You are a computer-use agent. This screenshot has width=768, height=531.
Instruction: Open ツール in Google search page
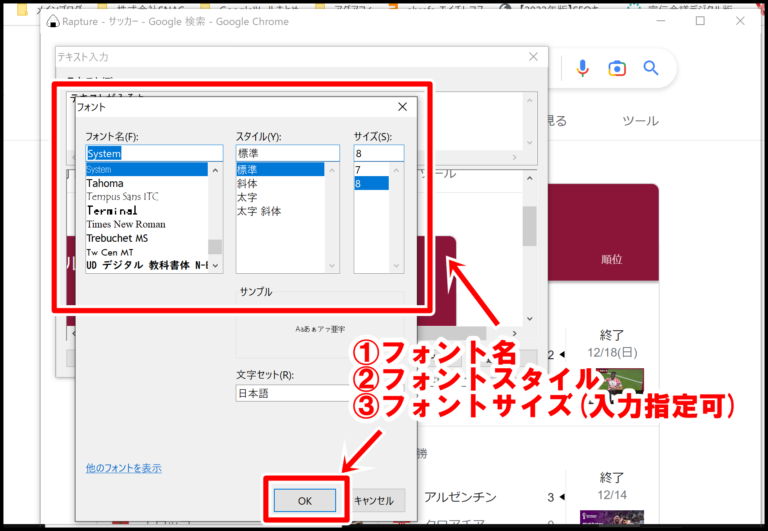point(640,121)
